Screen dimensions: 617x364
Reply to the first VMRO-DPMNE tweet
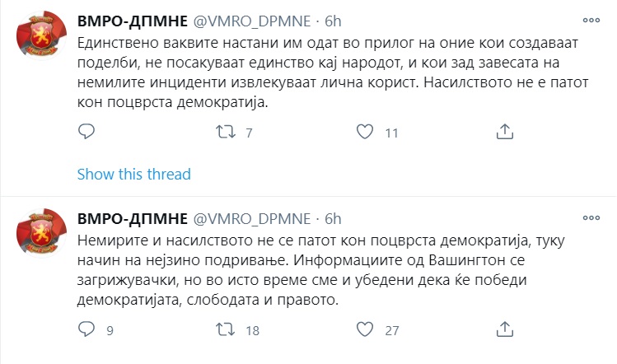pyautogui.click(x=86, y=132)
